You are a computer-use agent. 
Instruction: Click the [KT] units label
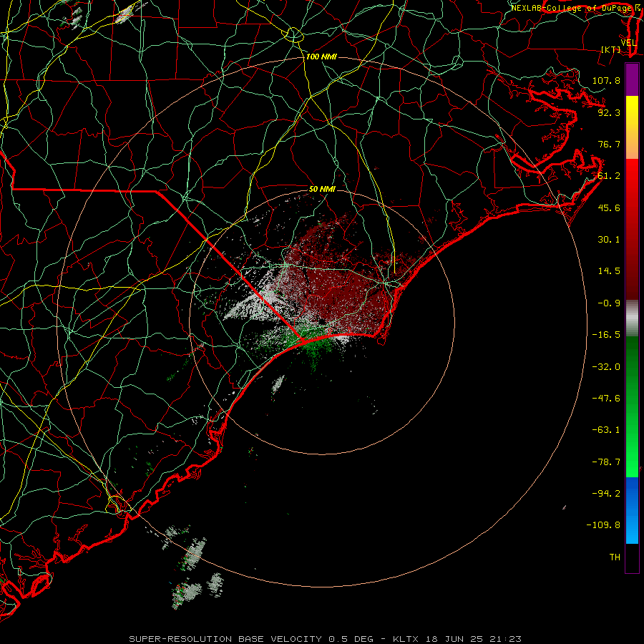coord(611,49)
